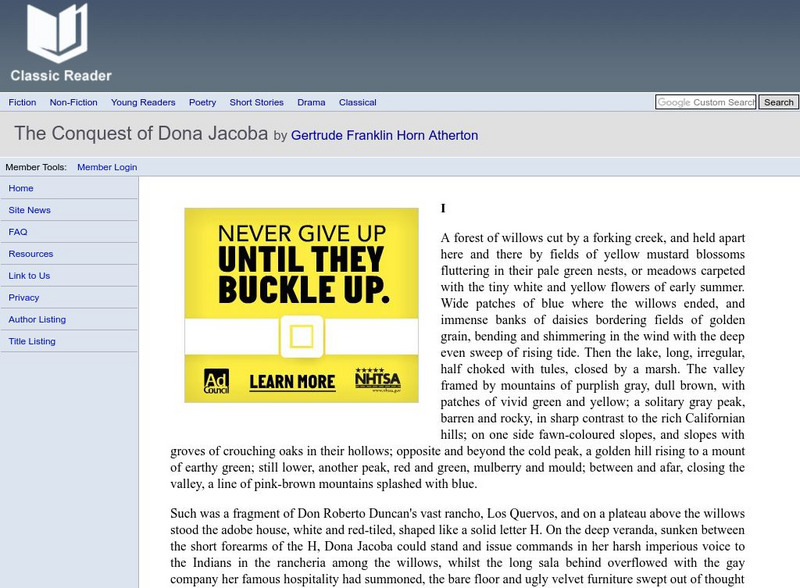Click the Member Login link
Viewport: 800px width, 588px height.
107,167
